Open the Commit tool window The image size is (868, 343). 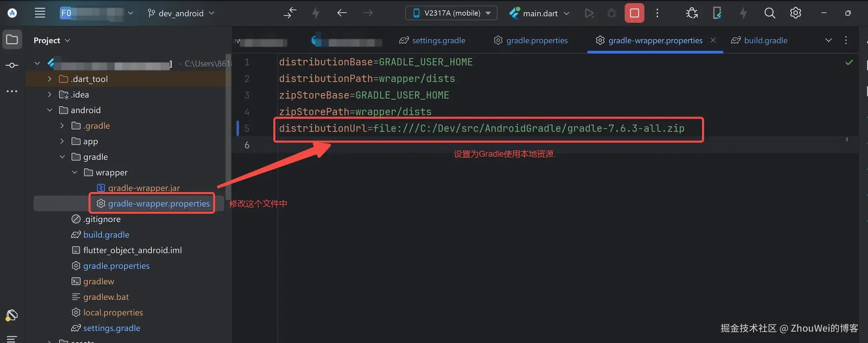click(12, 66)
